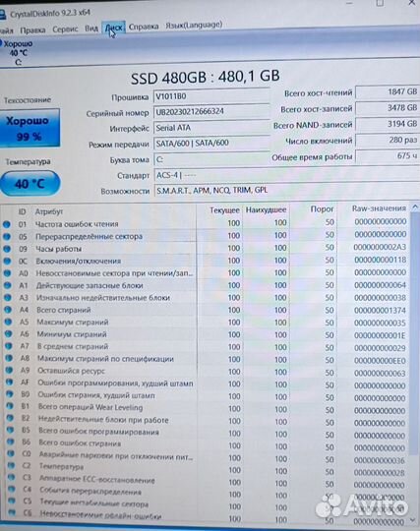Click status icon for attribute A7 row

coord(9,346)
